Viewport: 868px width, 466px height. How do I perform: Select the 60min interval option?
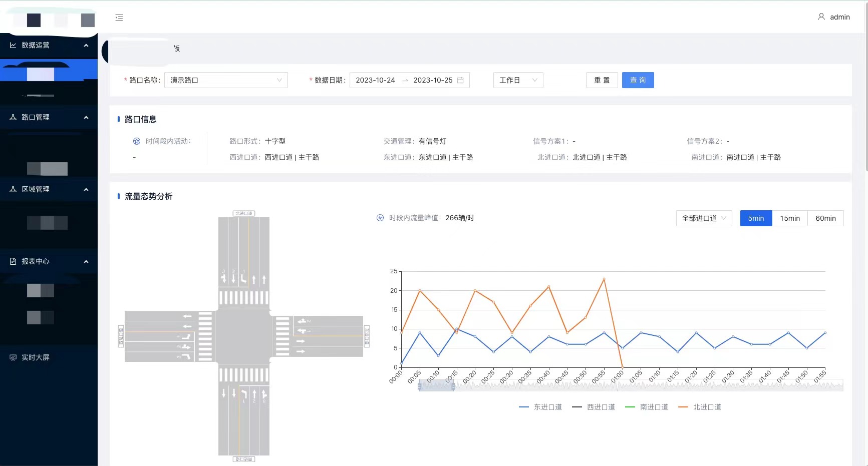[x=825, y=218]
